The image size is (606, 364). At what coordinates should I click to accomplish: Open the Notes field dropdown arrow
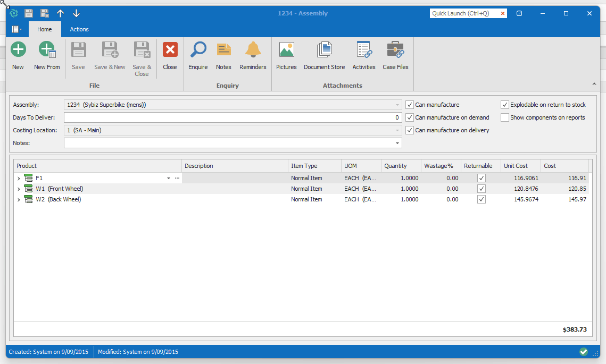(397, 143)
